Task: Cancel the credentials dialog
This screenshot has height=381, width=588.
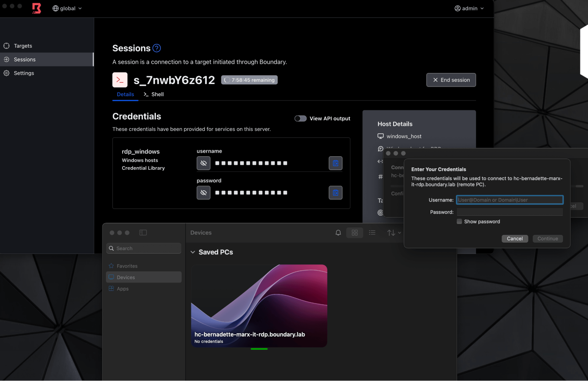Action: [x=514, y=239]
